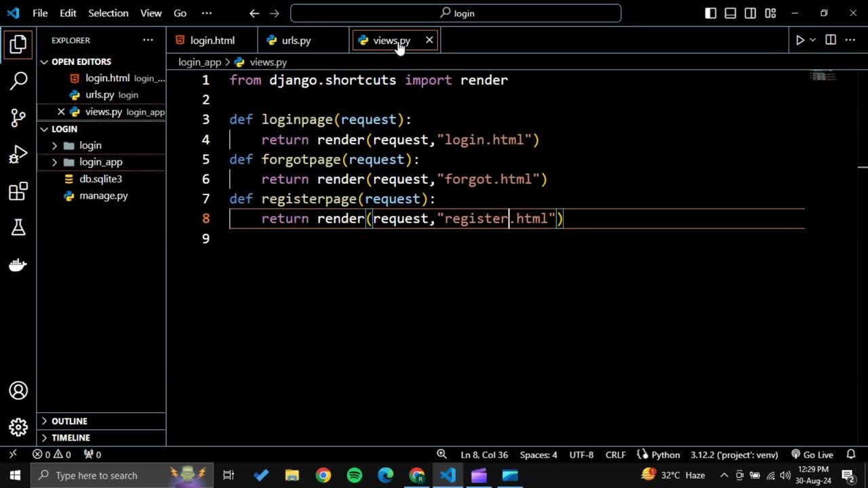
Task: Open the Search view in activity bar
Action: pos(18,81)
